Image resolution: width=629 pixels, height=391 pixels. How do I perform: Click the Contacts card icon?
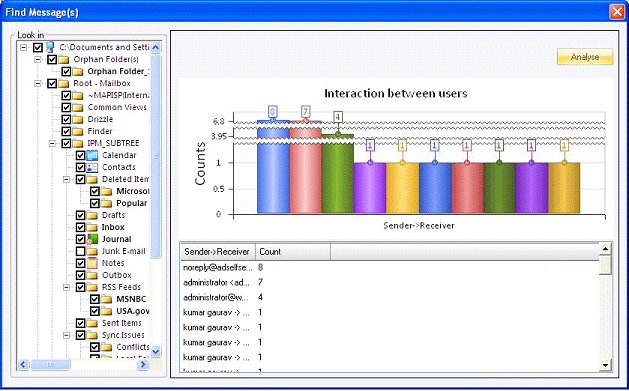pyautogui.click(x=92, y=167)
